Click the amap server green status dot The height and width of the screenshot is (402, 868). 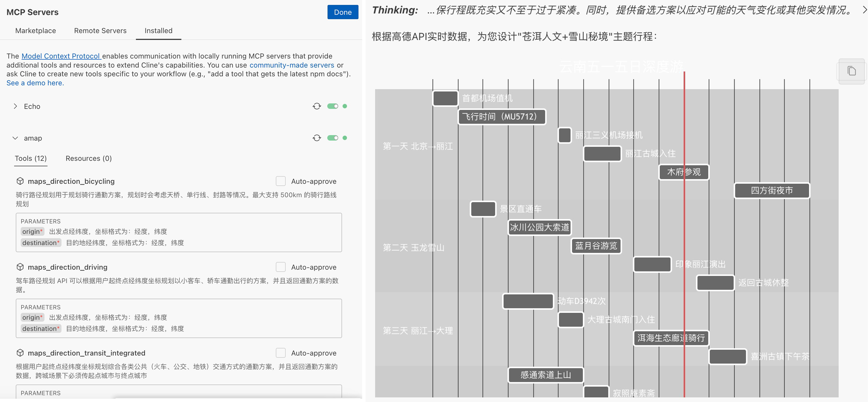(x=345, y=138)
